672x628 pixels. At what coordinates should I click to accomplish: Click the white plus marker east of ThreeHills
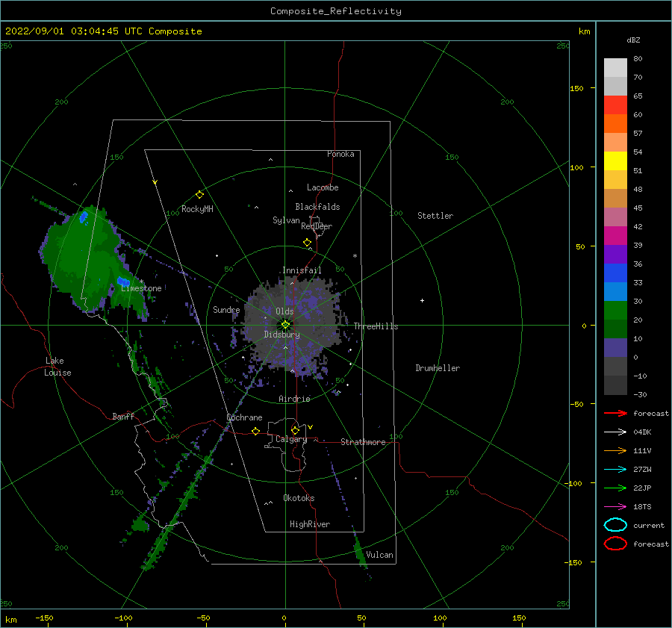coord(422,300)
